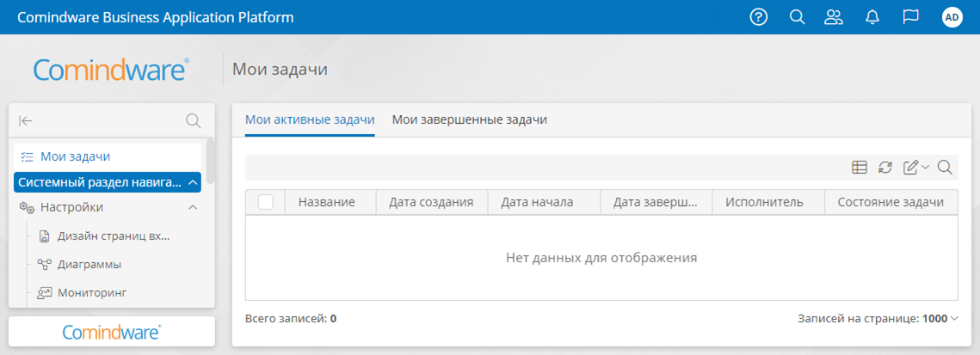Click the Comindware logo at top left
Image resolution: width=980 pixels, height=355 pixels.
[111, 70]
